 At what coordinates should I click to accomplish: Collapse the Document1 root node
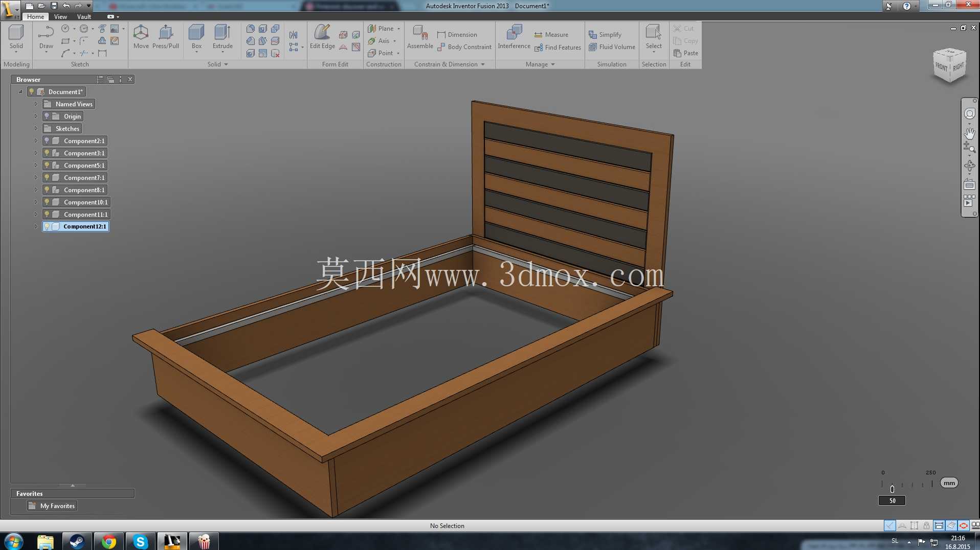tap(20, 91)
